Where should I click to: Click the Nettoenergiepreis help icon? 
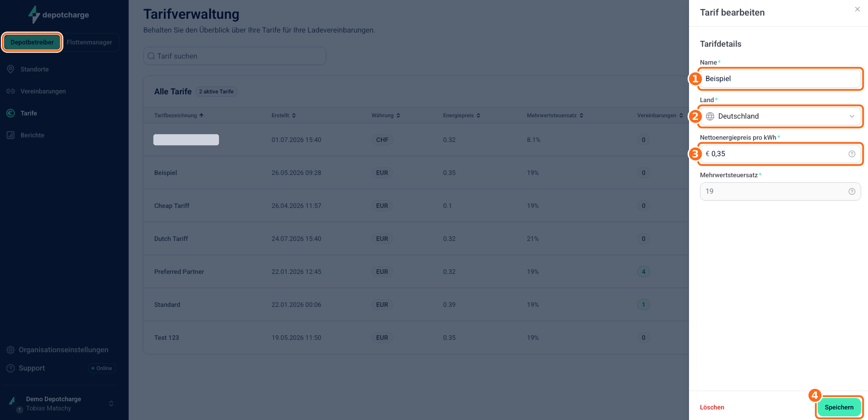(x=852, y=154)
